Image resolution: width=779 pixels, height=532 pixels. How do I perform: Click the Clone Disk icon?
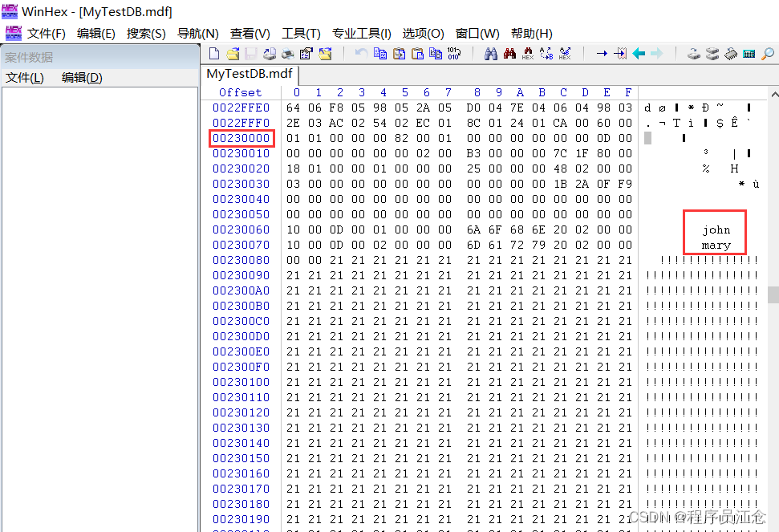(x=712, y=54)
